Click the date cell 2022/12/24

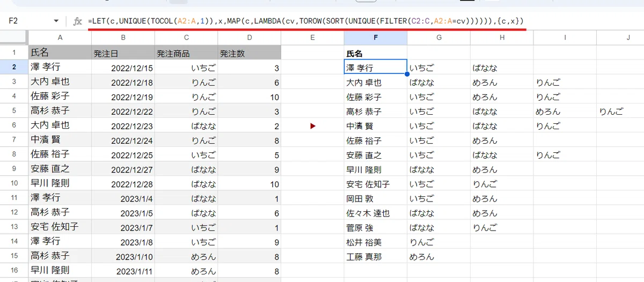123,139
